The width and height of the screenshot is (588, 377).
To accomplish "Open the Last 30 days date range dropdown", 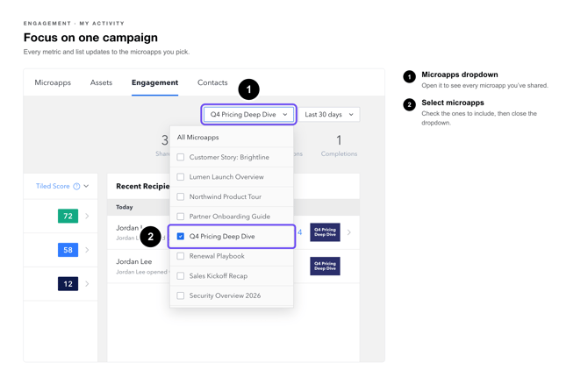I will coord(329,114).
